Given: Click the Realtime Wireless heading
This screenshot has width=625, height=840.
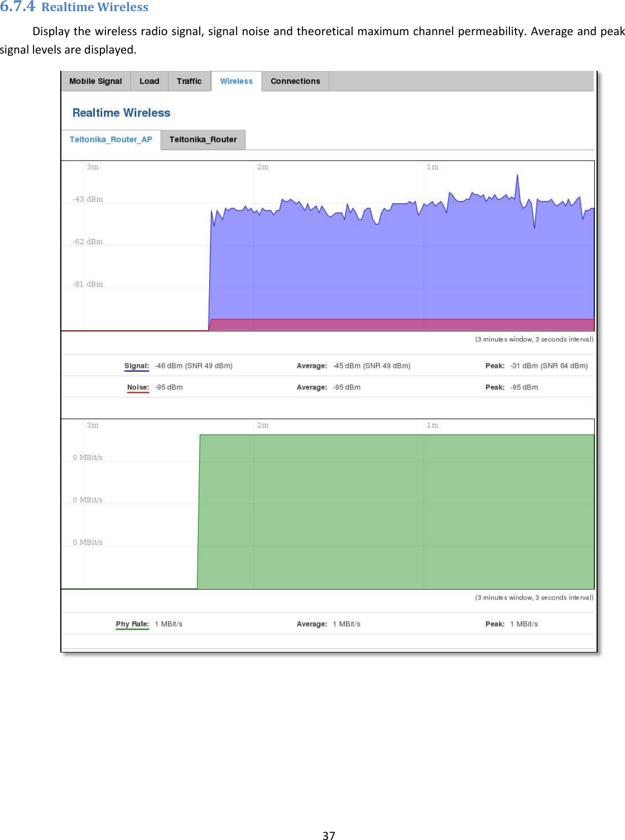Looking at the screenshot, I should click(121, 112).
